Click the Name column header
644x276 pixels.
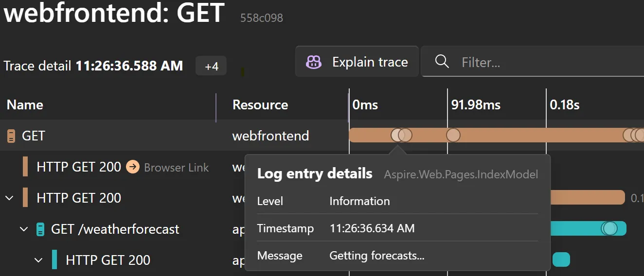pos(25,104)
